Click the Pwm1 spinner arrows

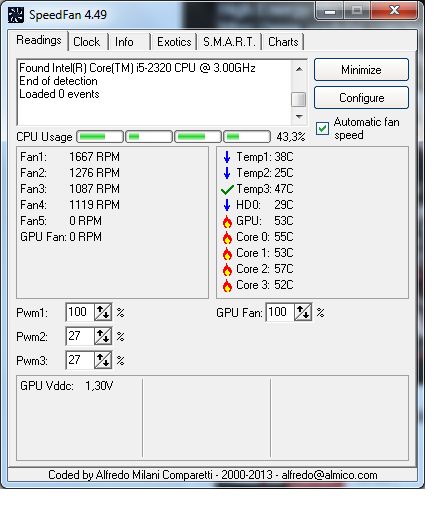tap(103, 312)
